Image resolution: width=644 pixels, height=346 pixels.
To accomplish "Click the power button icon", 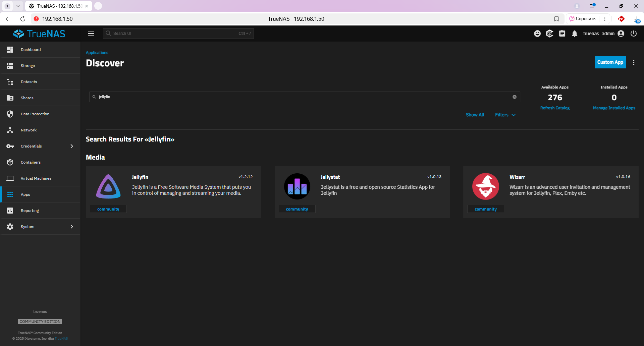I will (634, 34).
